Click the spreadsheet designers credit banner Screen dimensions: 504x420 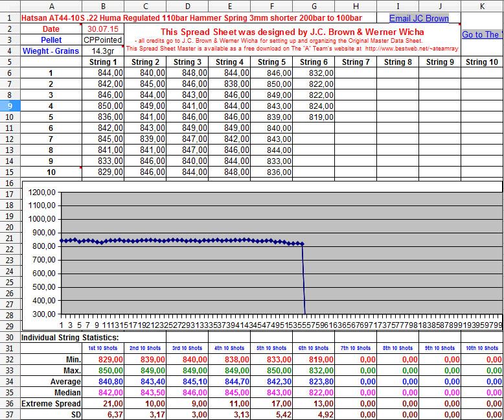pyautogui.click(x=292, y=40)
